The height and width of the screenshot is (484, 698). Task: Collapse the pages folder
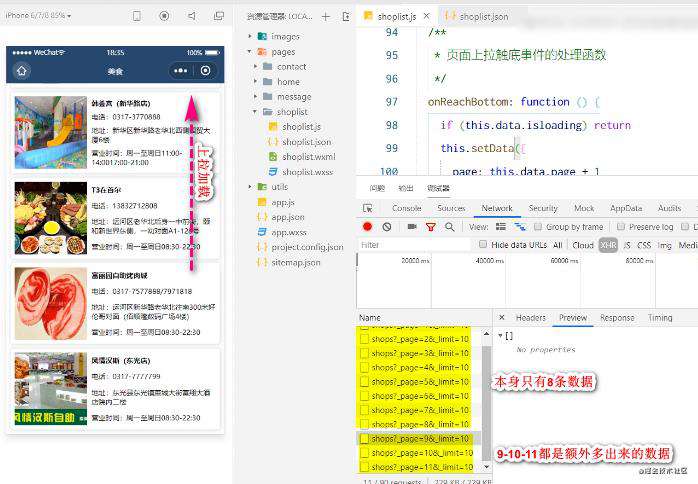(x=250, y=52)
